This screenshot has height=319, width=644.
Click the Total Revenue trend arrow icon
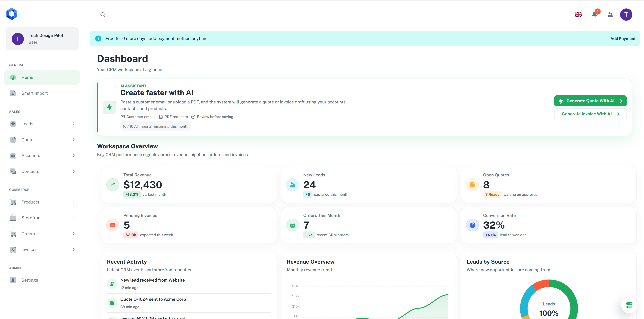(x=113, y=185)
